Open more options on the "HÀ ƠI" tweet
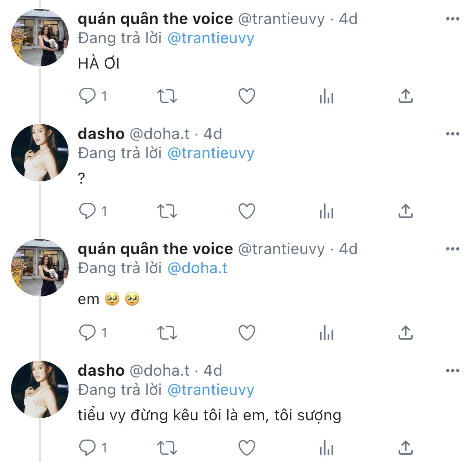 (x=452, y=19)
